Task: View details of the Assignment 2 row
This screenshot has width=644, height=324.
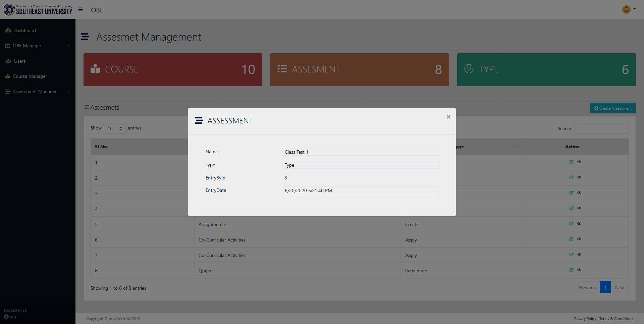Action: point(579,224)
